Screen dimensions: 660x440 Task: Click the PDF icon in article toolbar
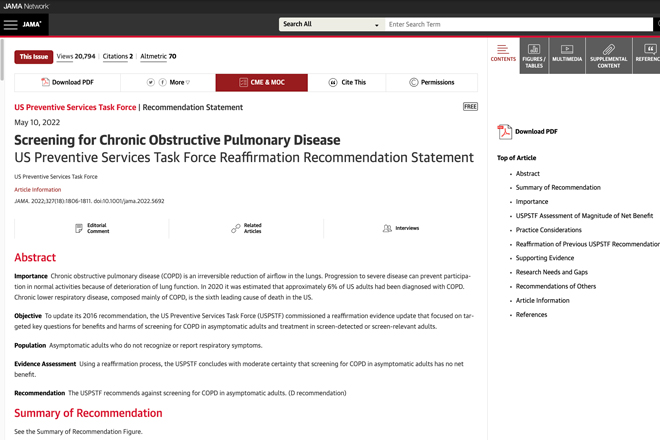(x=45, y=82)
